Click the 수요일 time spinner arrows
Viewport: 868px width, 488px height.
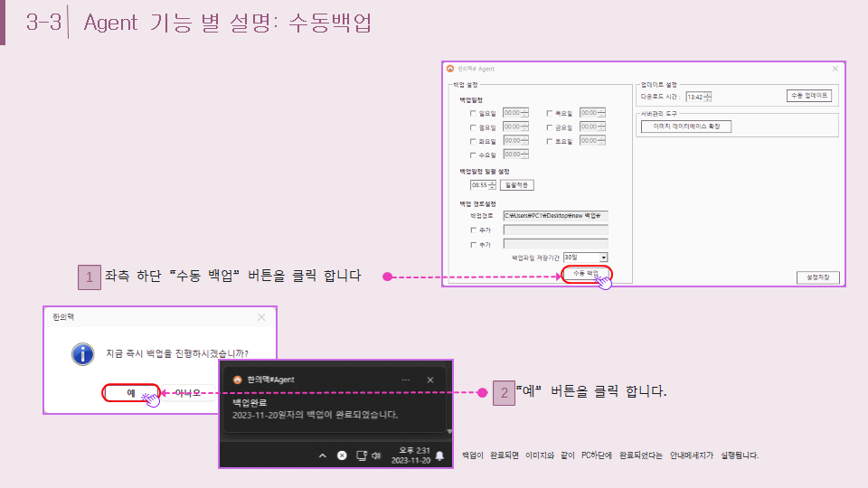[524, 155]
